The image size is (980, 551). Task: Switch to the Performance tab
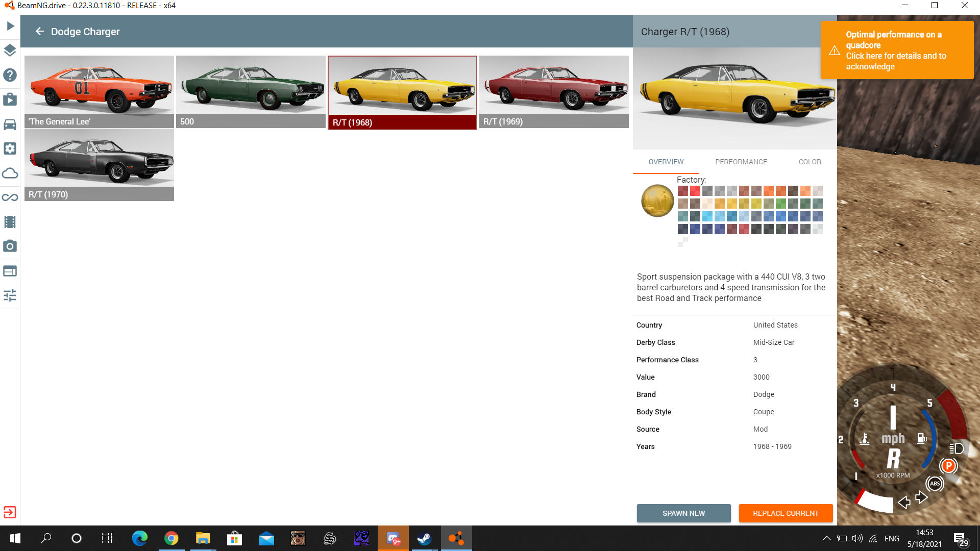coord(741,162)
